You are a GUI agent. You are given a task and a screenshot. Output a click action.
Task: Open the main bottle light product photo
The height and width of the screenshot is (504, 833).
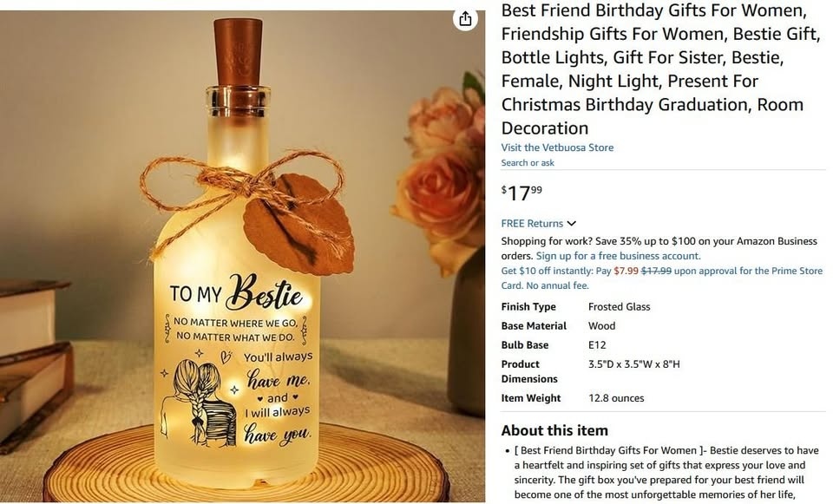[x=242, y=256]
